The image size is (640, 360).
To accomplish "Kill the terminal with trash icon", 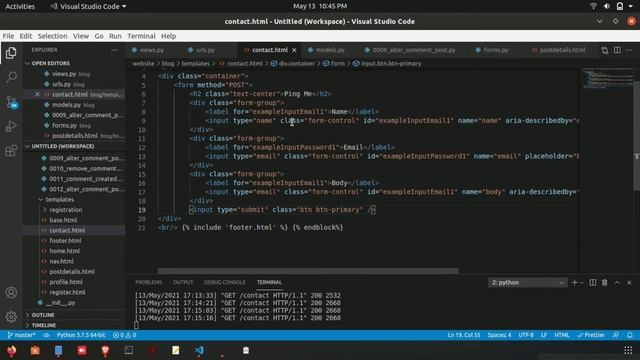I will (604, 282).
